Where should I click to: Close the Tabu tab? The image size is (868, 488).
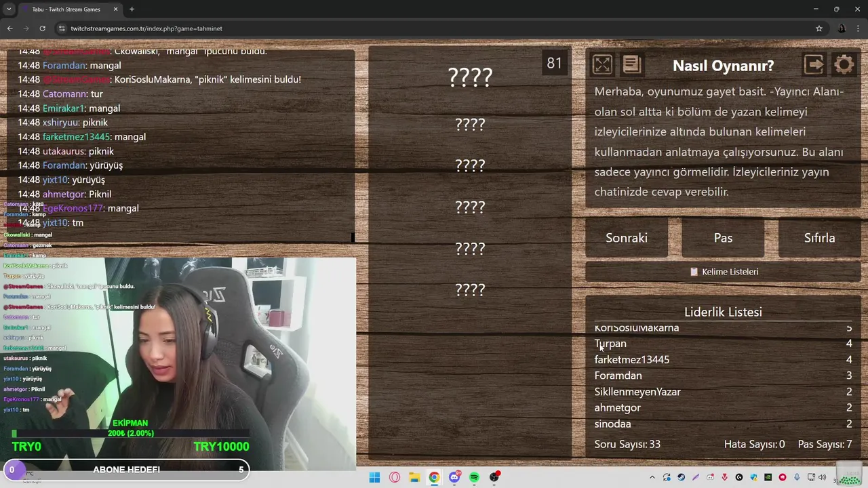coord(115,9)
